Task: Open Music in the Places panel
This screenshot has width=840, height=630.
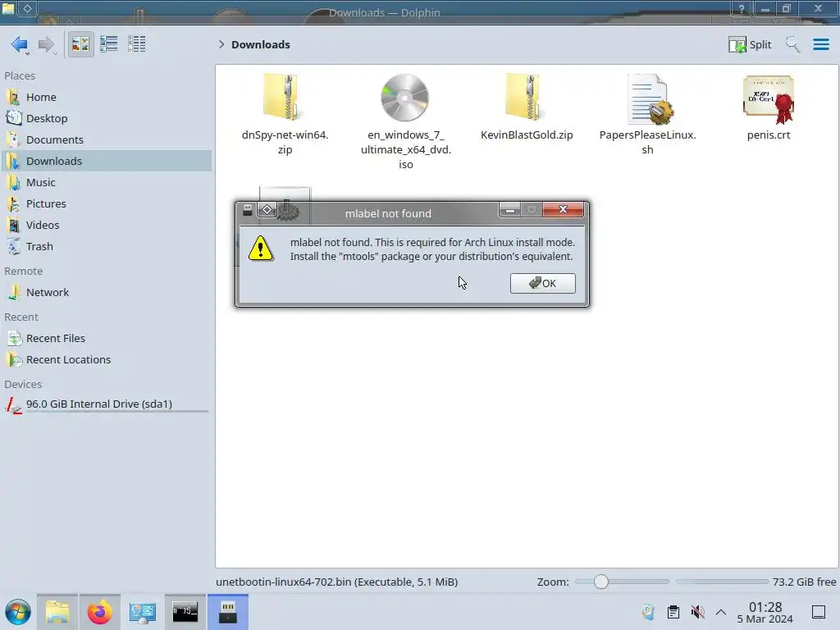Action: [x=107, y=182]
